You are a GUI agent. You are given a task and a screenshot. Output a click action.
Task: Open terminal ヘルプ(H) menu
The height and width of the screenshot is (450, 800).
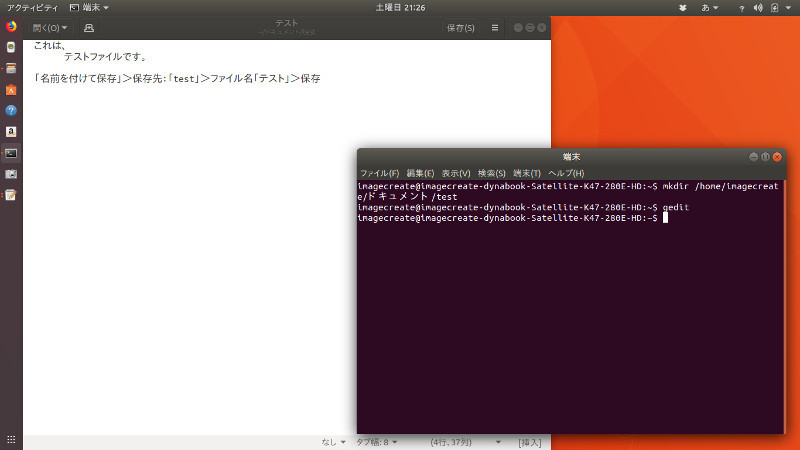coord(566,173)
